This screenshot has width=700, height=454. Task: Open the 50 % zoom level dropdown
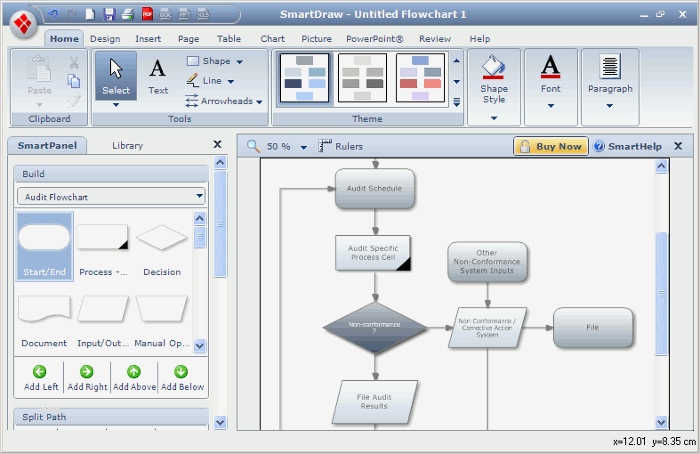(304, 147)
